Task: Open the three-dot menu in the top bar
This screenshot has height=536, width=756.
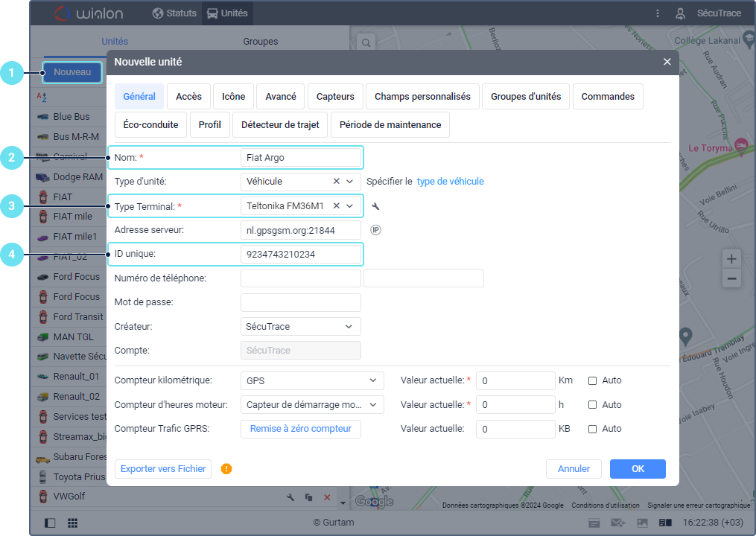Action: pyautogui.click(x=657, y=13)
